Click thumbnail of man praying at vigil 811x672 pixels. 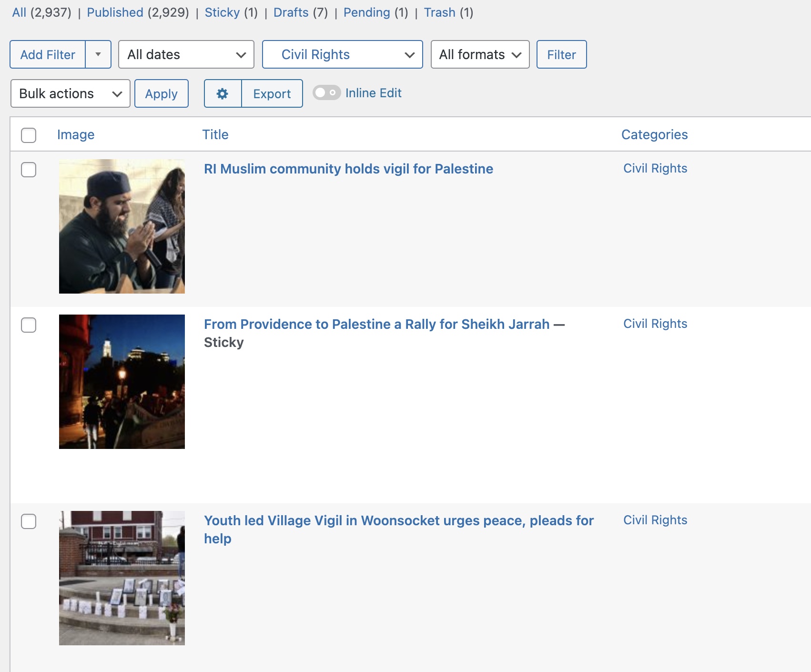[122, 226]
